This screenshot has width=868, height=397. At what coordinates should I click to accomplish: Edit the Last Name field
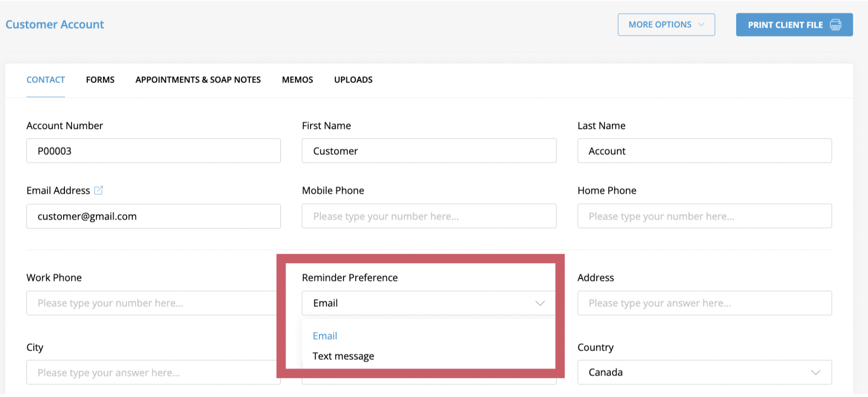pyautogui.click(x=704, y=151)
